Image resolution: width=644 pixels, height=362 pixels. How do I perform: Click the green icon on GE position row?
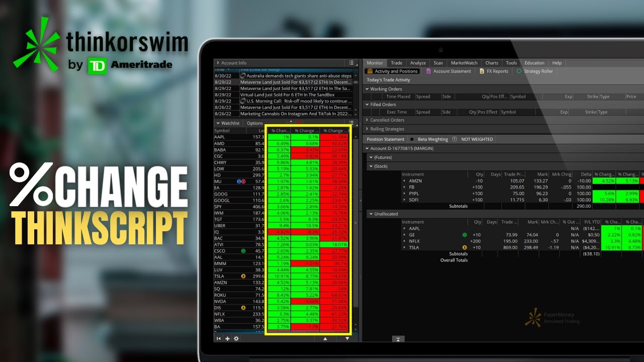point(464,234)
